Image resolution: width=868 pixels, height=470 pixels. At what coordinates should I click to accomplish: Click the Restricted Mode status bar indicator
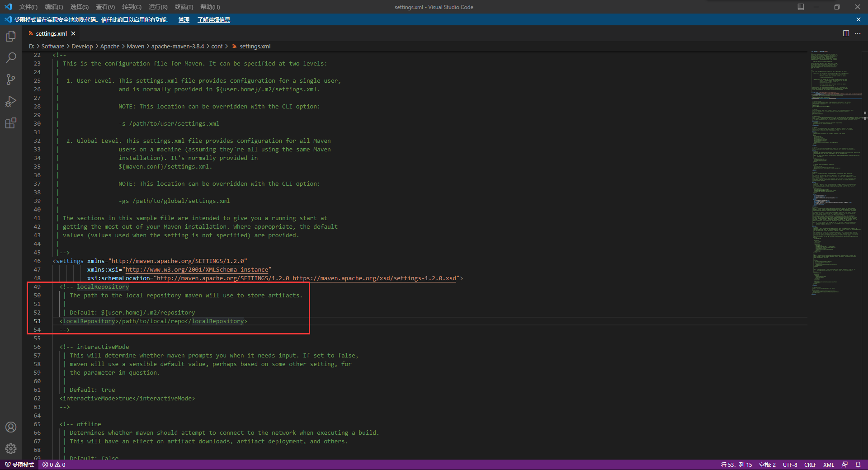tap(20, 465)
